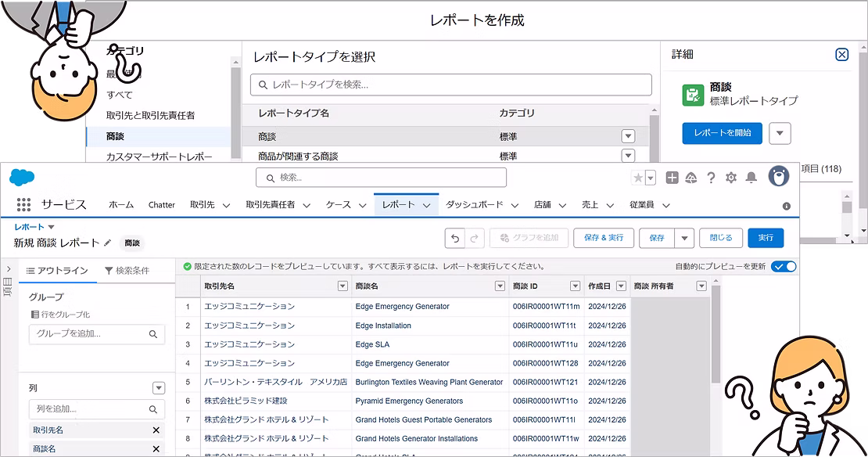Open the Edge SLA opportunity link
This screenshot has width=868, height=457.
click(372, 344)
